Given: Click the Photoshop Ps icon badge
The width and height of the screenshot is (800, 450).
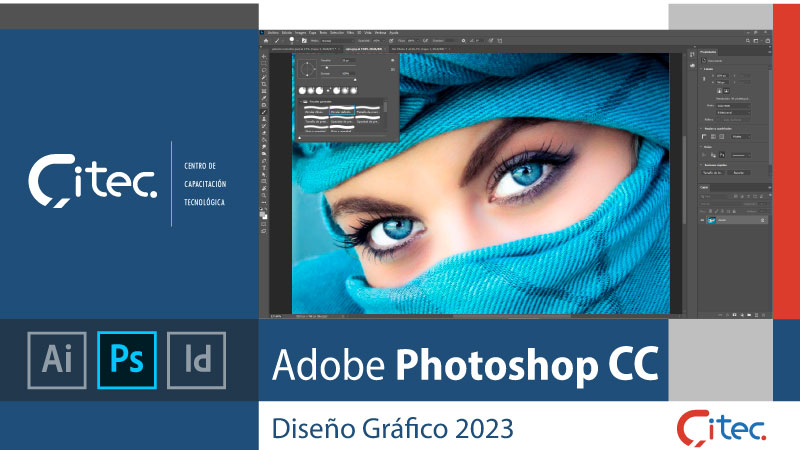Looking at the screenshot, I should tap(127, 358).
